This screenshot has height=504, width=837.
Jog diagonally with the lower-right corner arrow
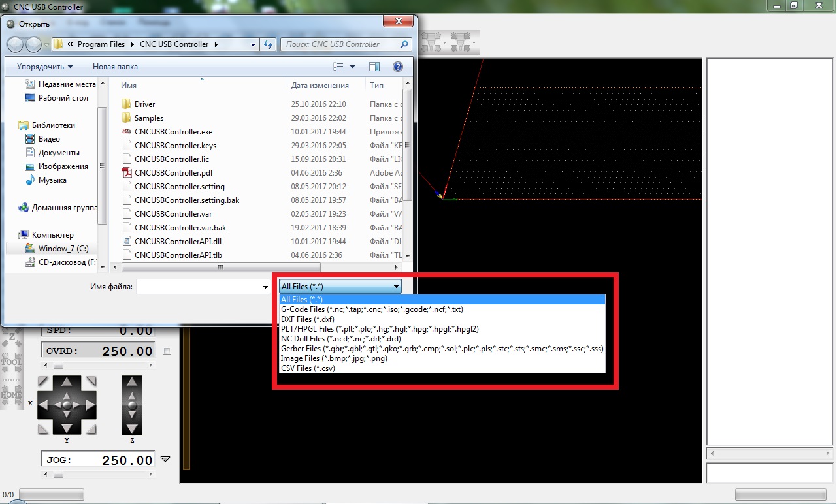point(91,429)
